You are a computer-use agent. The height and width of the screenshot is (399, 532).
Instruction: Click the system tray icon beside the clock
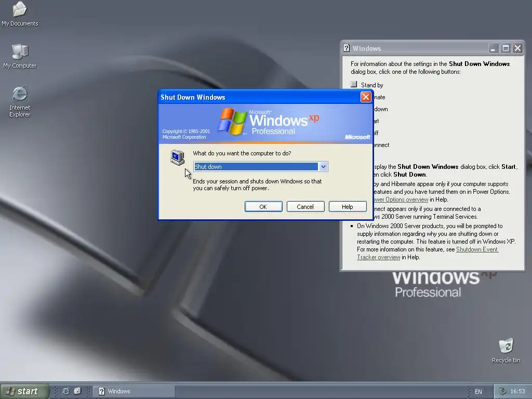[502, 391]
